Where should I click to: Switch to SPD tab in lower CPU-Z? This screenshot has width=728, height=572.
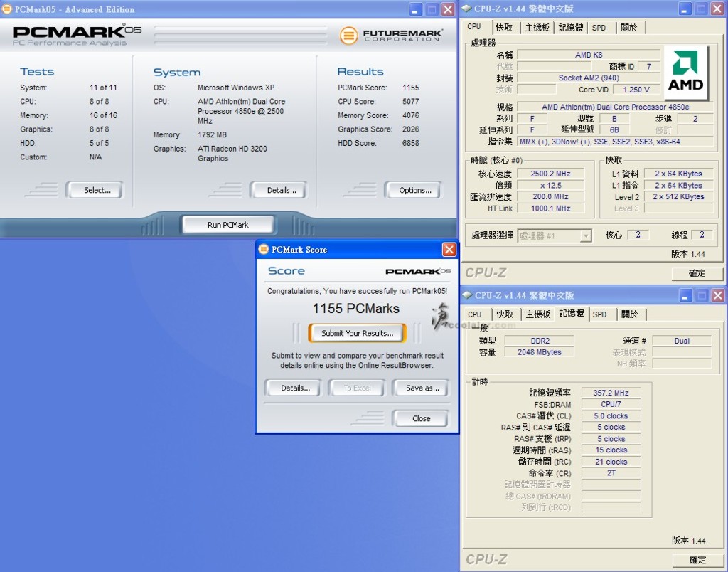point(599,314)
